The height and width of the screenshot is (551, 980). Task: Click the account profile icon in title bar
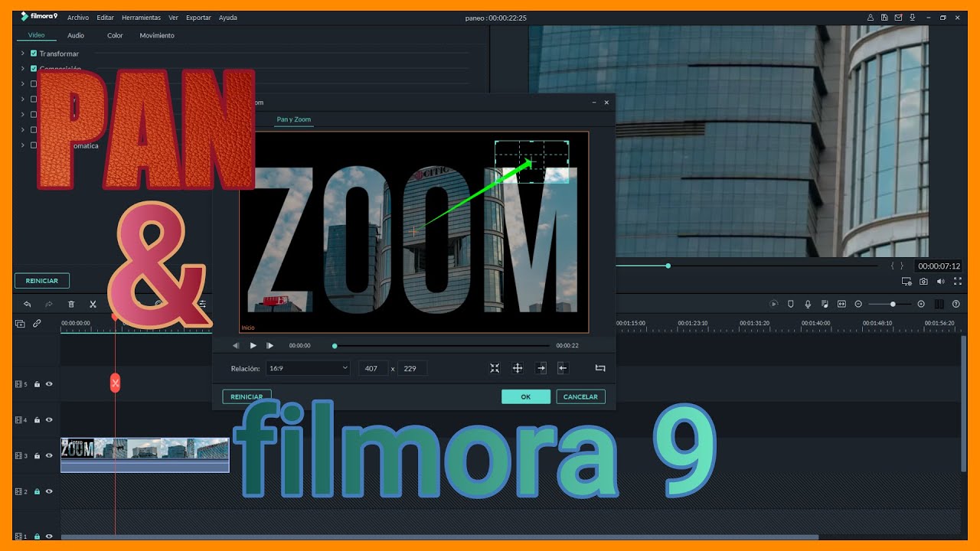click(871, 17)
